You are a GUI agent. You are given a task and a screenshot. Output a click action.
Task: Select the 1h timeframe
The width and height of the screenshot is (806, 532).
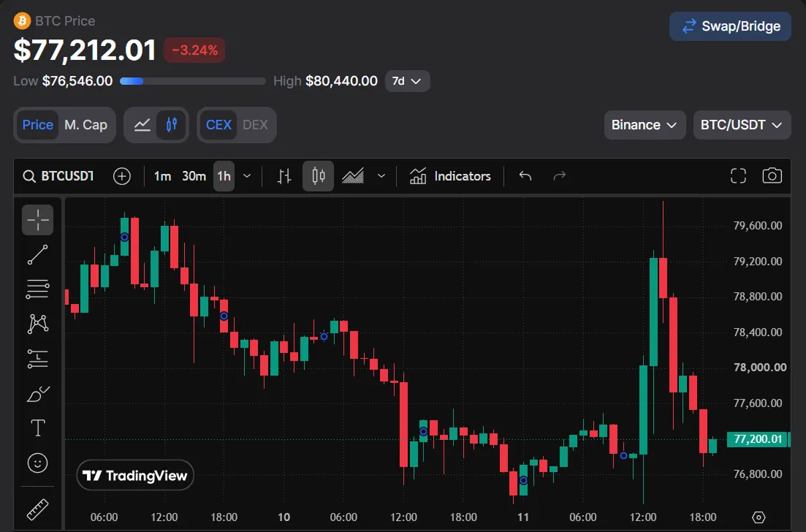pos(224,176)
